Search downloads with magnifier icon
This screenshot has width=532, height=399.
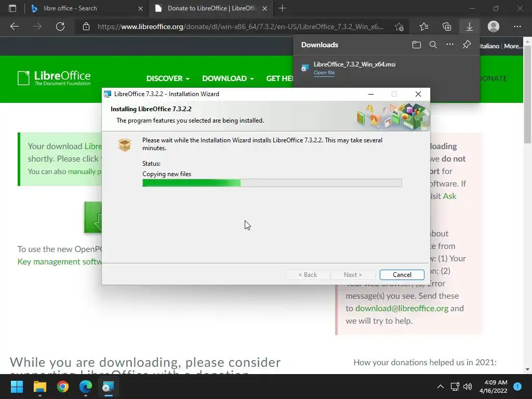pyautogui.click(x=433, y=45)
